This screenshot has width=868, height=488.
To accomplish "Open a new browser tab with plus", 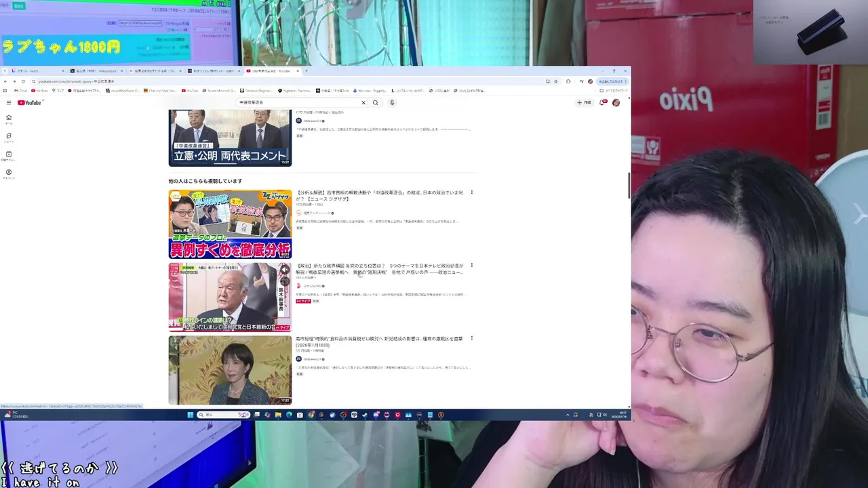I will pyautogui.click(x=307, y=70).
